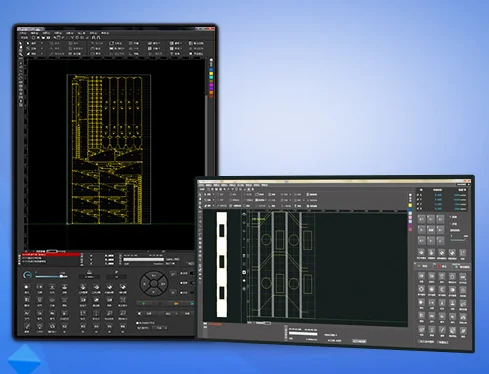Click the white progress bar in portrait window

[x=143, y=259]
